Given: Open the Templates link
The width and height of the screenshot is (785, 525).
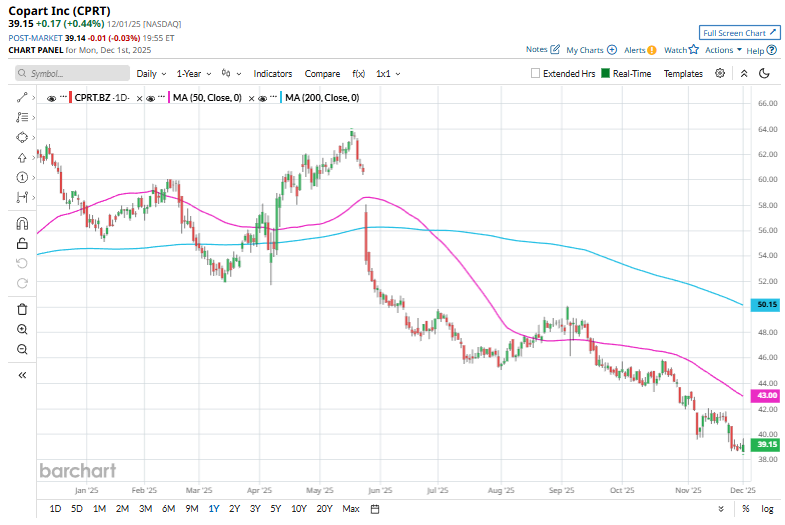Looking at the screenshot, I should click(x=683, y=73).
